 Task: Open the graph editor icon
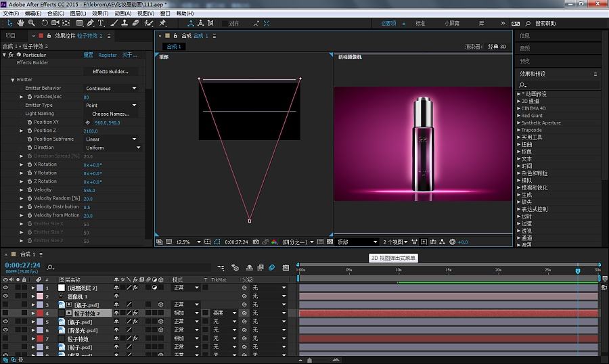coord(286,268)
